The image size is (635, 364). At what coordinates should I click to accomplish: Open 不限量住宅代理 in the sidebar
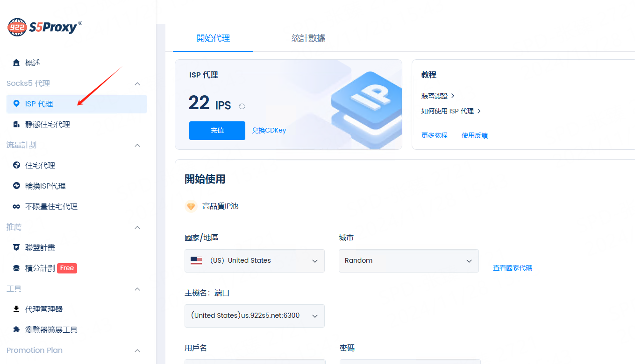click(77, 207)
